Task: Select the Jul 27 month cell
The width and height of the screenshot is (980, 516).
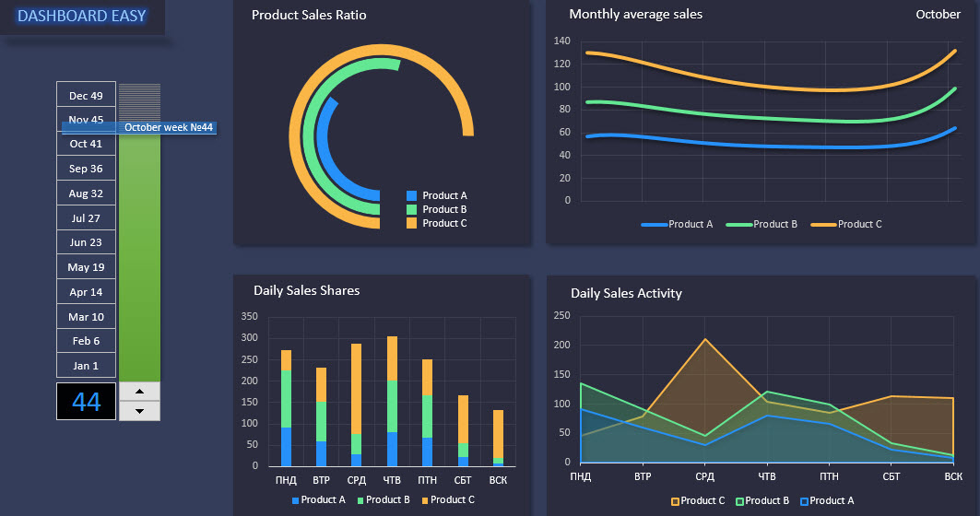Action: pyautogui.click(x=87, y=218)
